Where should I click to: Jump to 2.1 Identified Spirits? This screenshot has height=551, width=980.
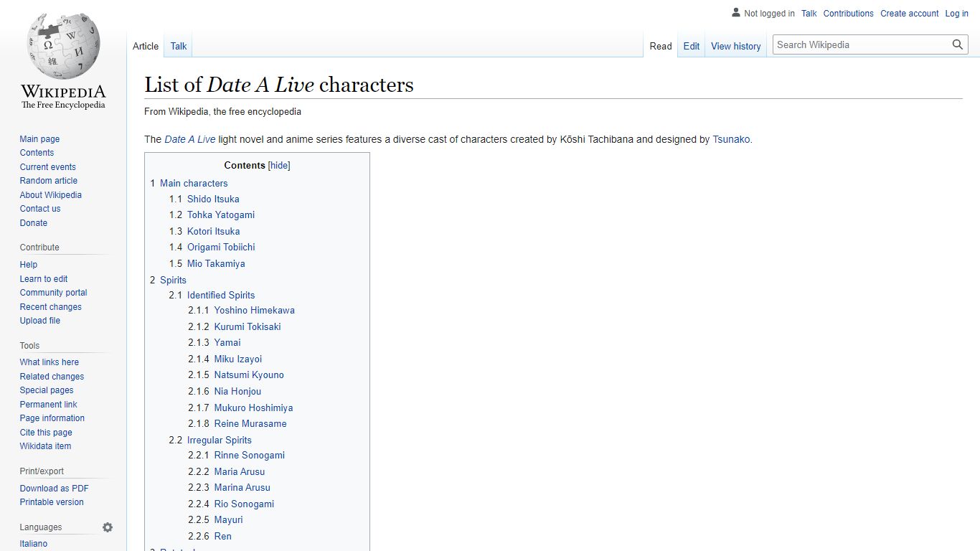point(212,295)
